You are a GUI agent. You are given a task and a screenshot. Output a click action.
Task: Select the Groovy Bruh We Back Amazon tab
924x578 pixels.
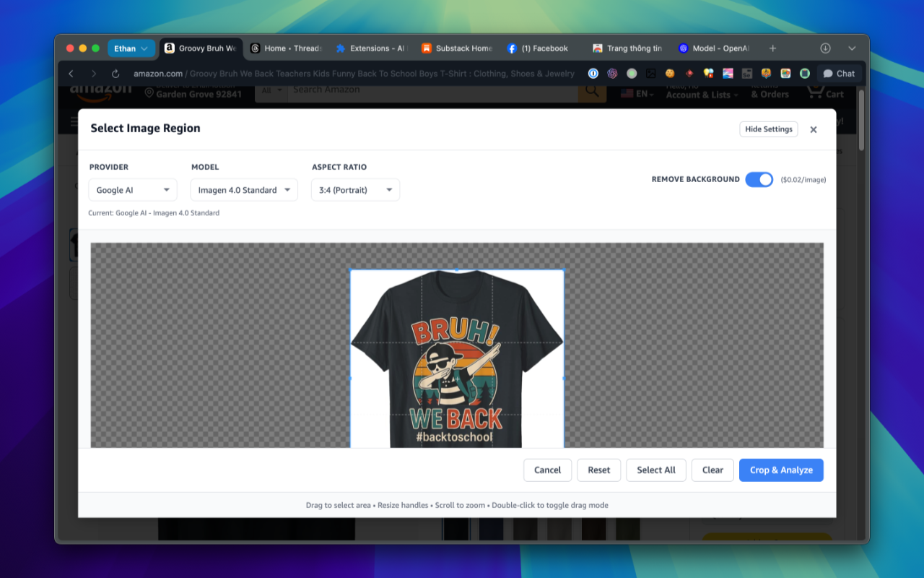coord(200,48)
